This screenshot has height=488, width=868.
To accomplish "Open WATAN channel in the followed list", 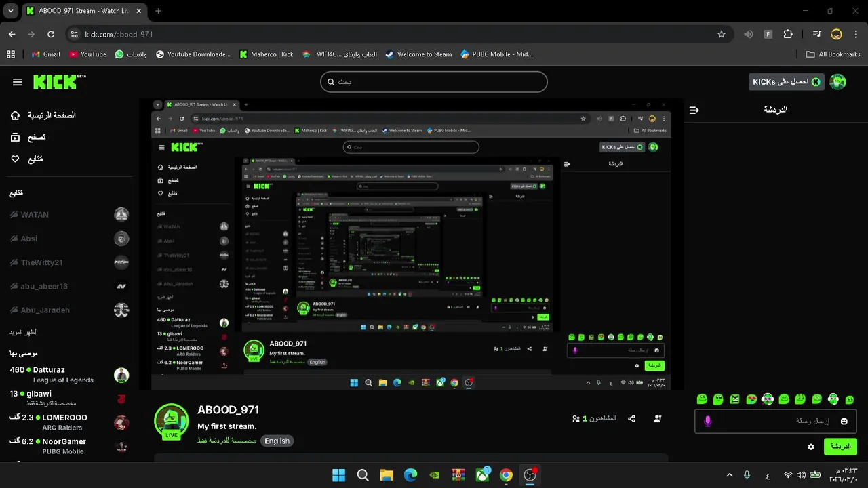I will coord(69,215).
